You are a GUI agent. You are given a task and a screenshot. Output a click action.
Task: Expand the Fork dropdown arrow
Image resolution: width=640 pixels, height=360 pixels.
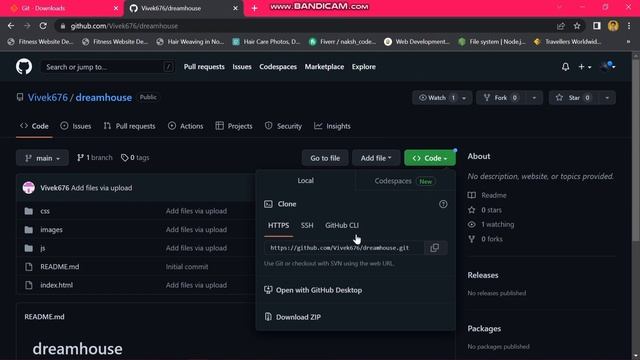click(x=534, y=98)
